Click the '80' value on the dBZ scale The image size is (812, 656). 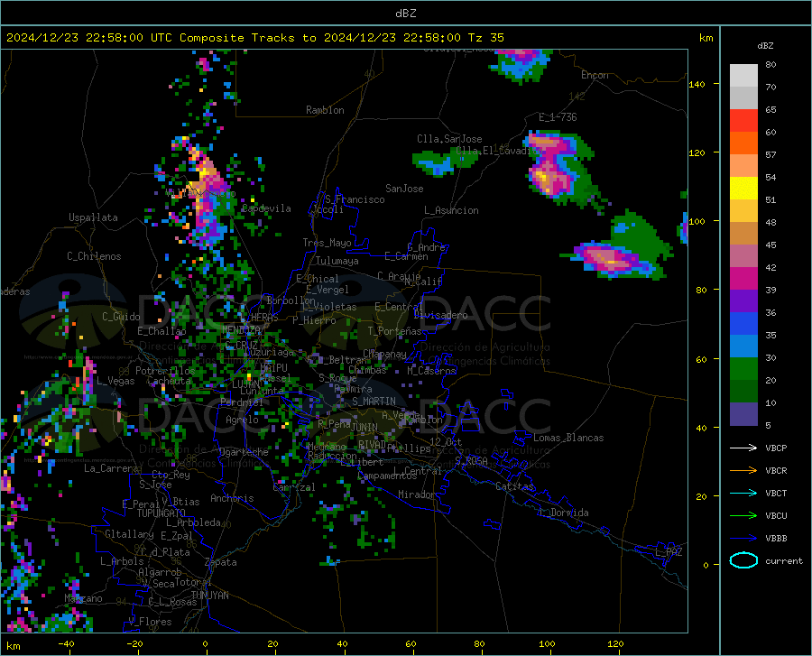770,65
